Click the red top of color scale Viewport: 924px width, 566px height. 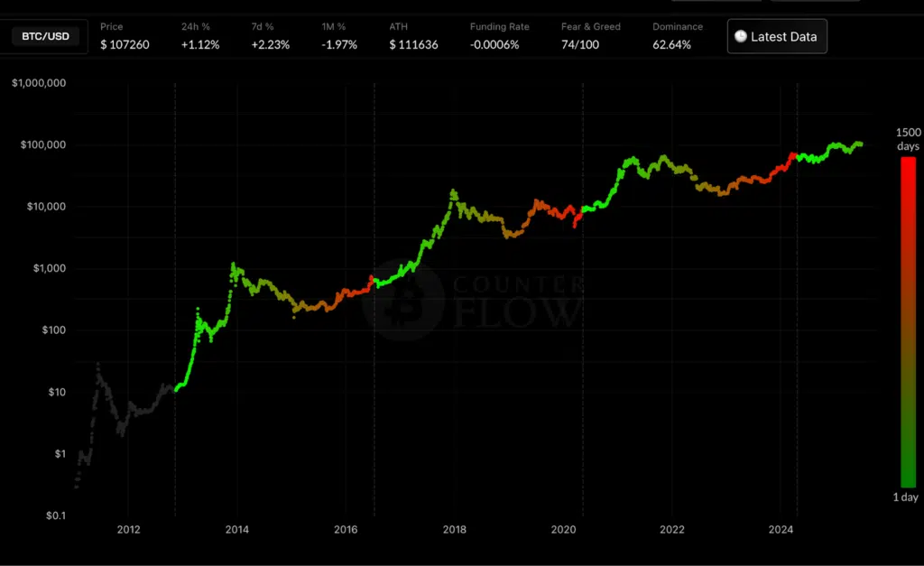click(x=908, y=167)
